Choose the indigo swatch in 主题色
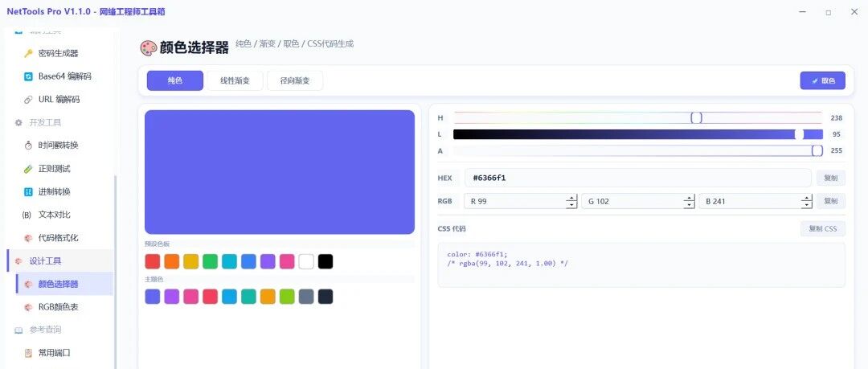The image size is (868, 369). coord(152,297)
